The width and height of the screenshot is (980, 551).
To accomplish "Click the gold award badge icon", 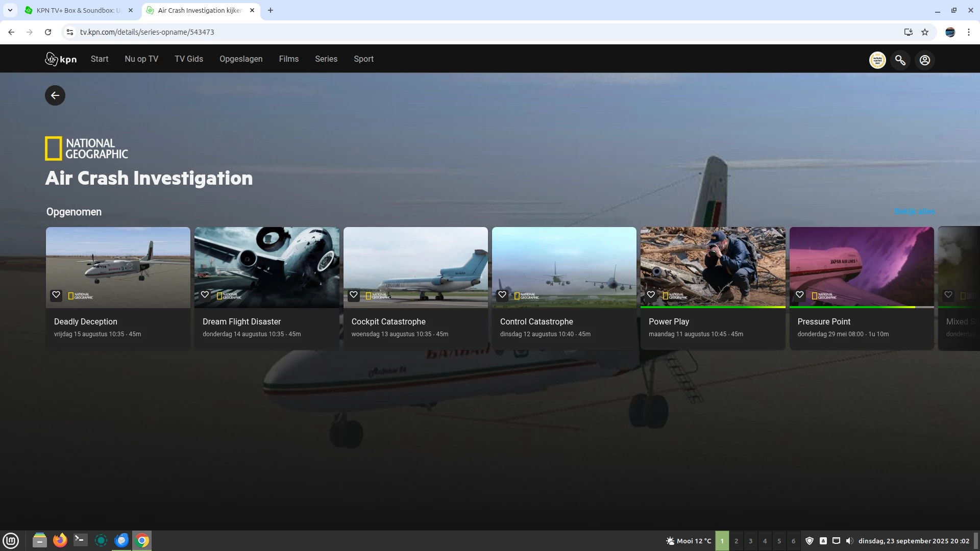I will click(877, 60).
